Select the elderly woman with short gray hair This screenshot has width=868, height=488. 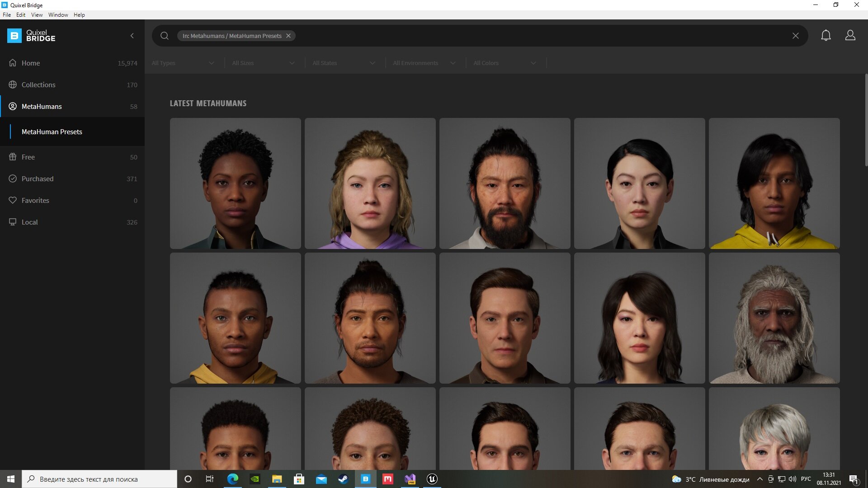pos(774,428)
